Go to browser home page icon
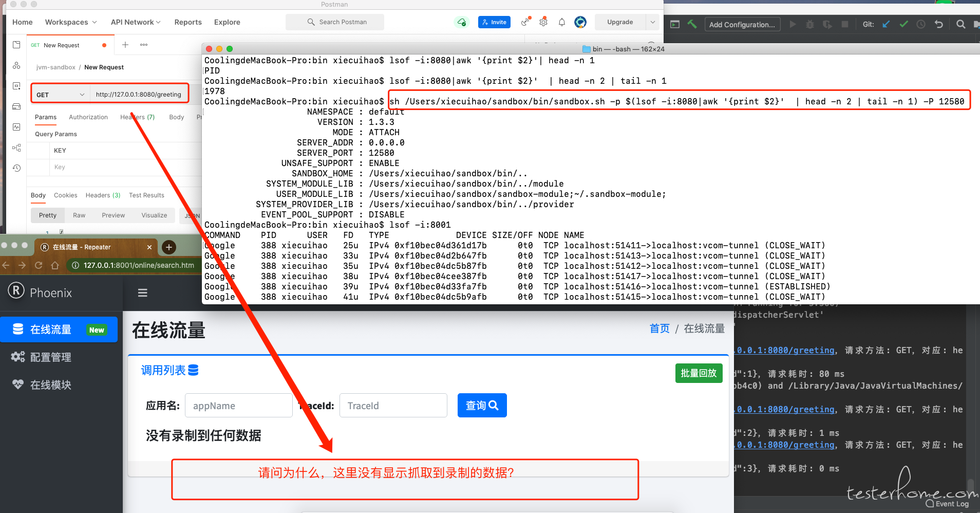This screenshot has height=513, width=980. [x=55, y=265]
